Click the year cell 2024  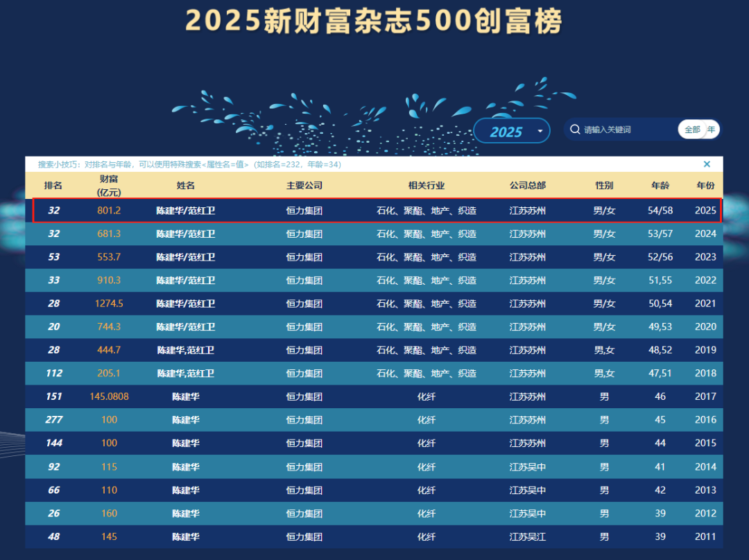tap(705, 234)
